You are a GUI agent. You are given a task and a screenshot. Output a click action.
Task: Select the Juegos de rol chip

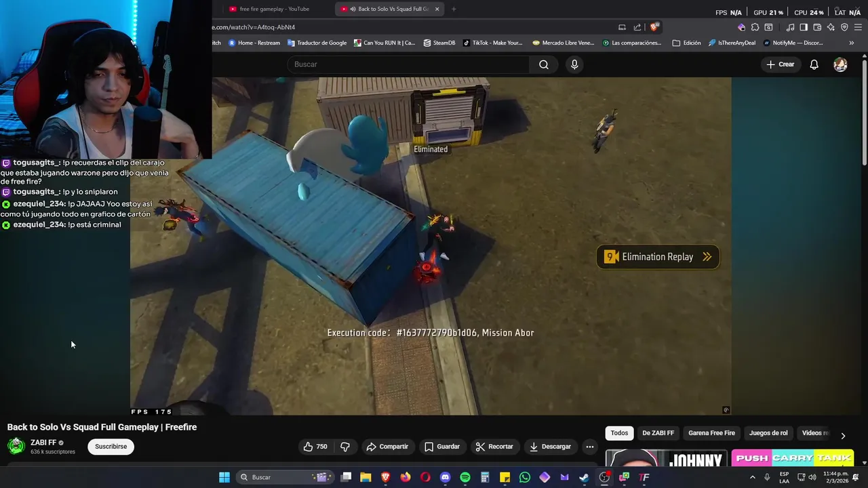point(768,433)
